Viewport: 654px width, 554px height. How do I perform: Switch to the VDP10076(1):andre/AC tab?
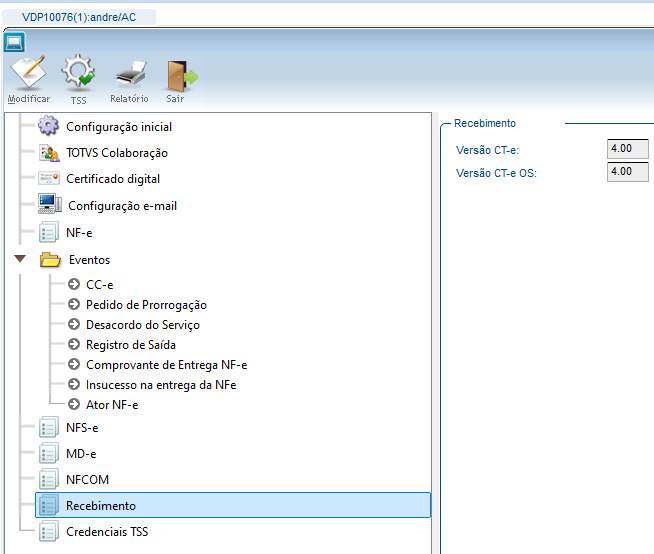79,17
